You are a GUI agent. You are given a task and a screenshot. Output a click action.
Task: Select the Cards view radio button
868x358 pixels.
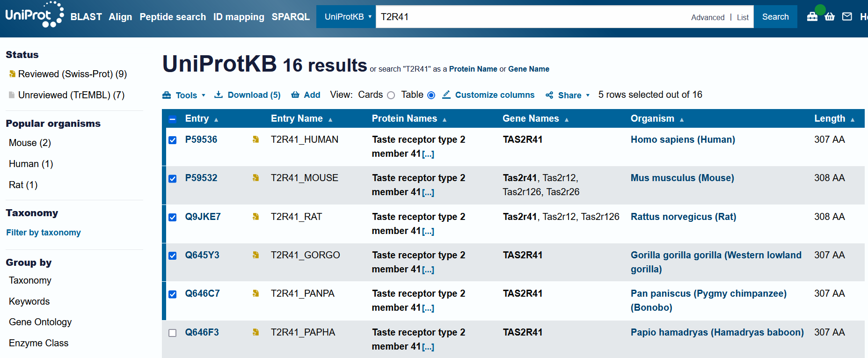point(391,95)
